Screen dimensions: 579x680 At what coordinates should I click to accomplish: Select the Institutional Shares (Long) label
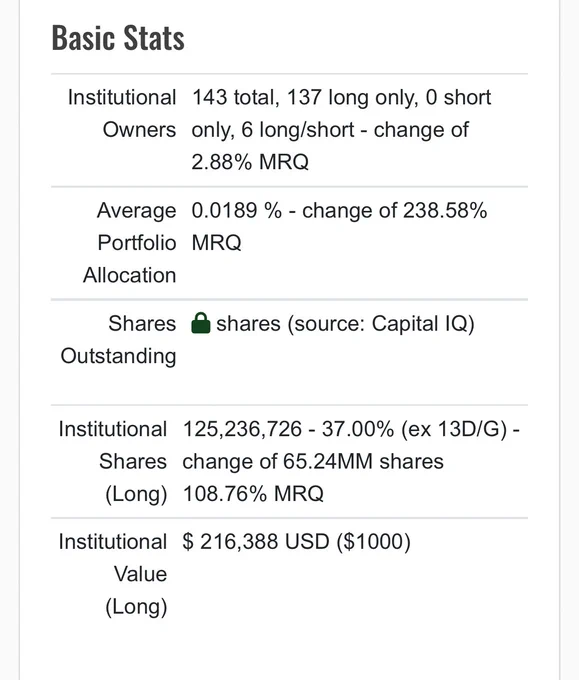tap(113, 461)
